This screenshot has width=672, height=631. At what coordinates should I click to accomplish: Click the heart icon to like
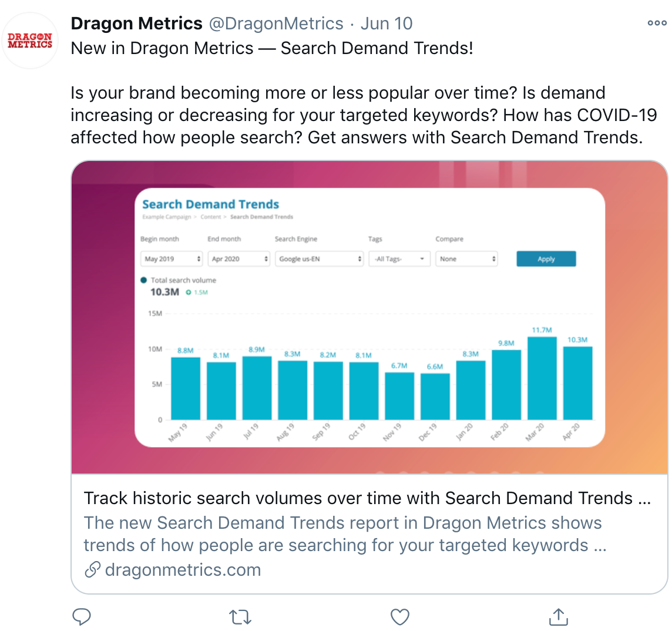click(399, 617)
